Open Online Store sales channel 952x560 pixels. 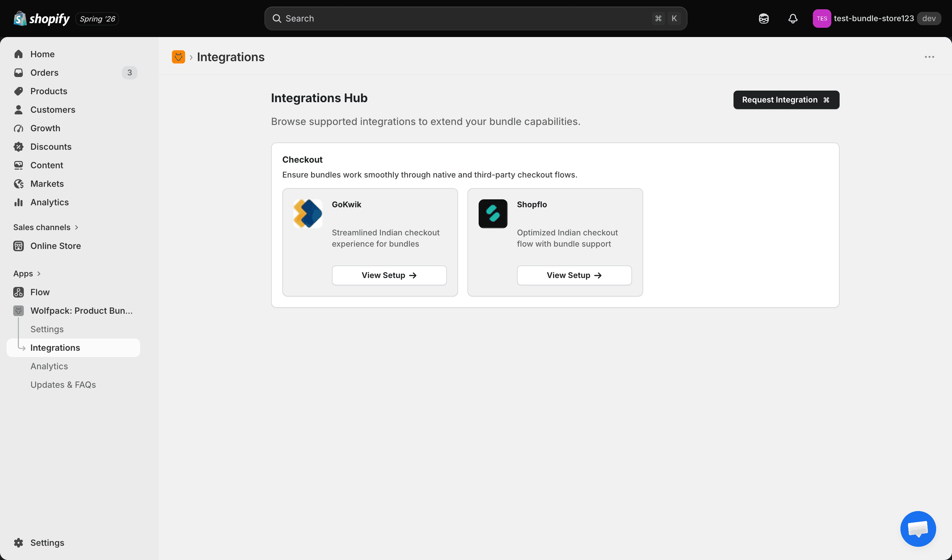[73, 246]
